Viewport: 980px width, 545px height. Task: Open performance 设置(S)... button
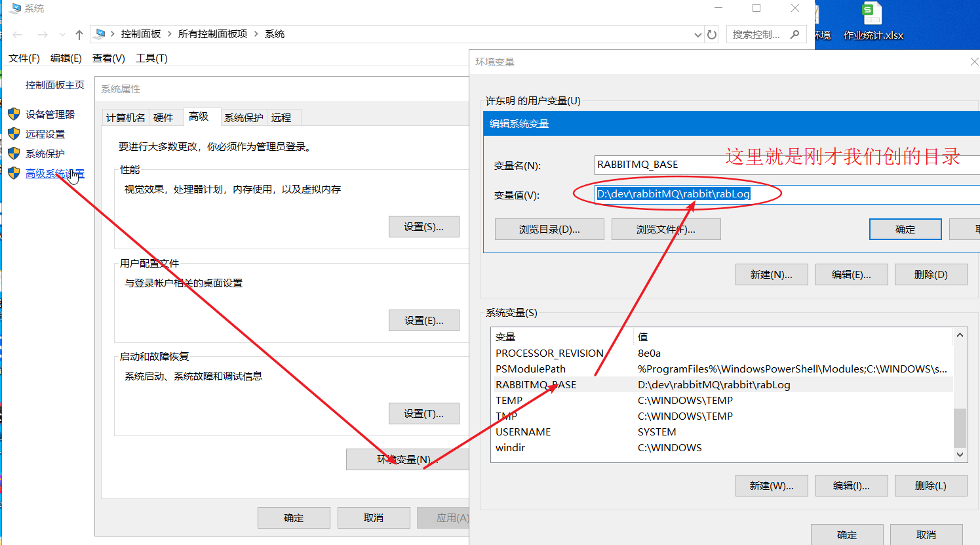click(x=423, y=227)
